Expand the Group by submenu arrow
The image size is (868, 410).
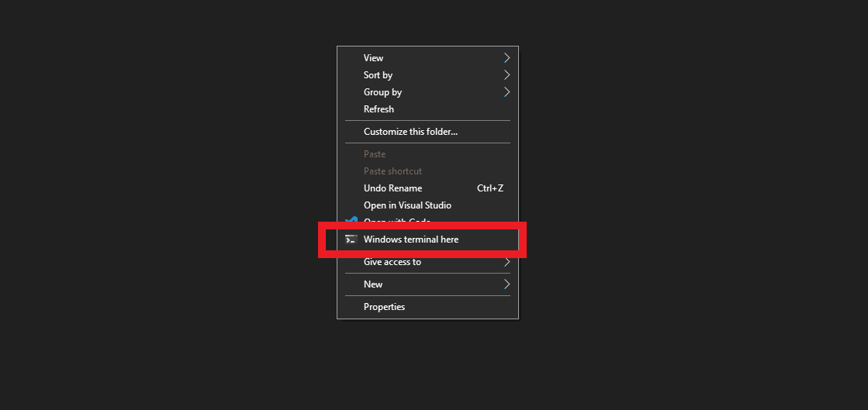point(507,92)
